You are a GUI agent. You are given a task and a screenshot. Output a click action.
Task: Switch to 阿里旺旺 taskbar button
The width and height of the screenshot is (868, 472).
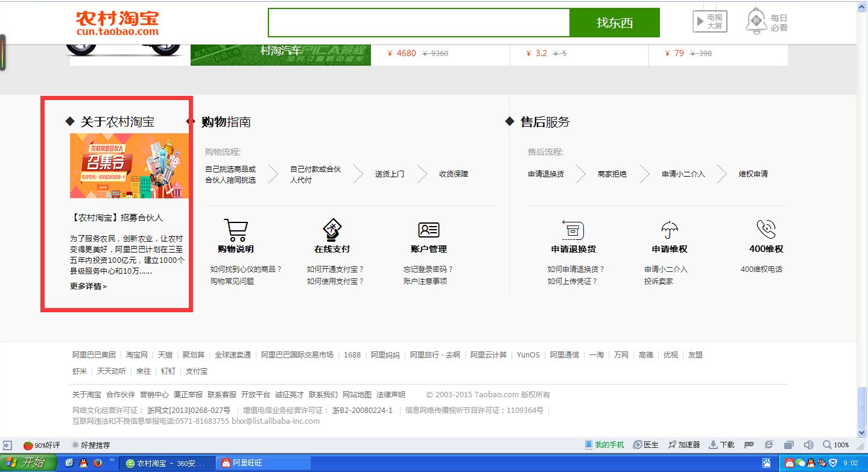(x=263, y=463)
